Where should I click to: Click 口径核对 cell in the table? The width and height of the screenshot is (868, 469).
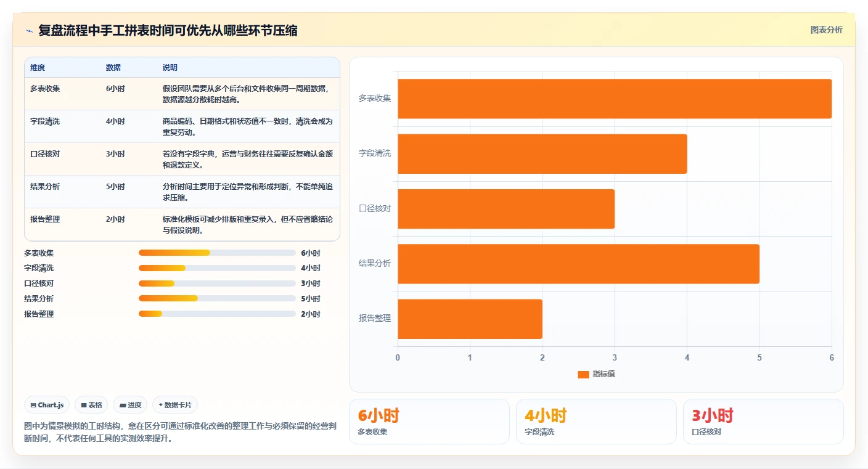pyautogui.click(x=45, y=154)
